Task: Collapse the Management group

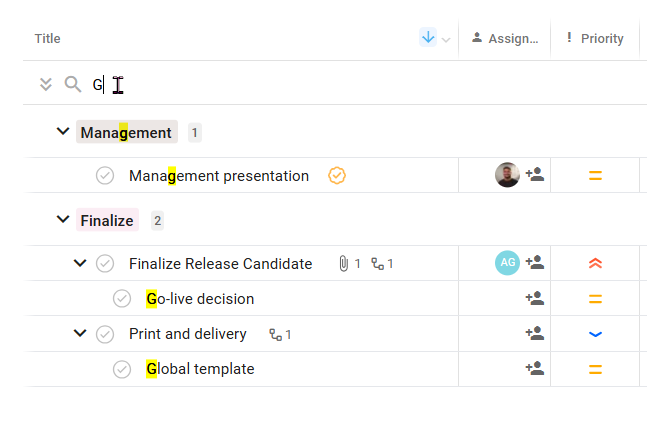Action: (x=63, y=132)
